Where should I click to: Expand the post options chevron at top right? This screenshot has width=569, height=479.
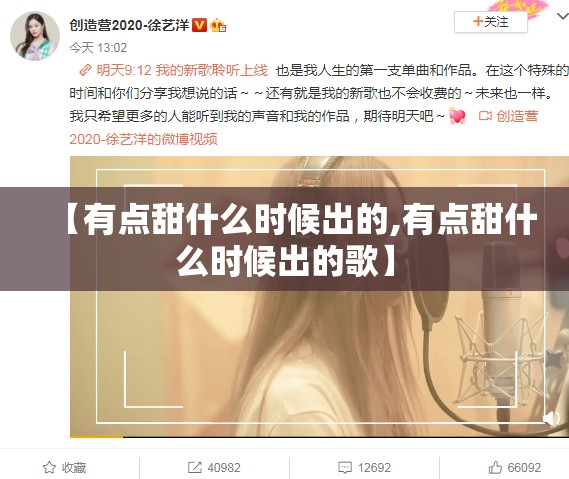tap(563, 16)
